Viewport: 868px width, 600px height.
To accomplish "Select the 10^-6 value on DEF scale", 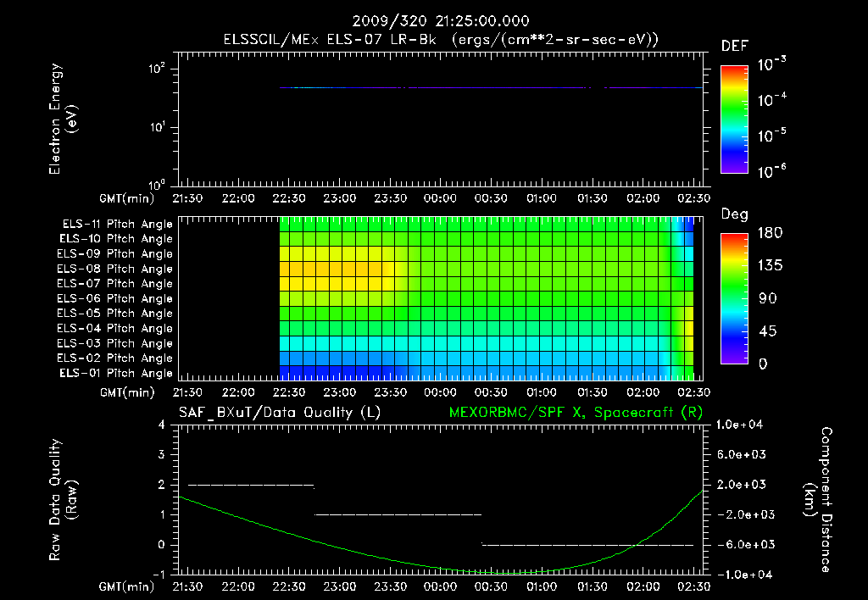I will point(771,171).
